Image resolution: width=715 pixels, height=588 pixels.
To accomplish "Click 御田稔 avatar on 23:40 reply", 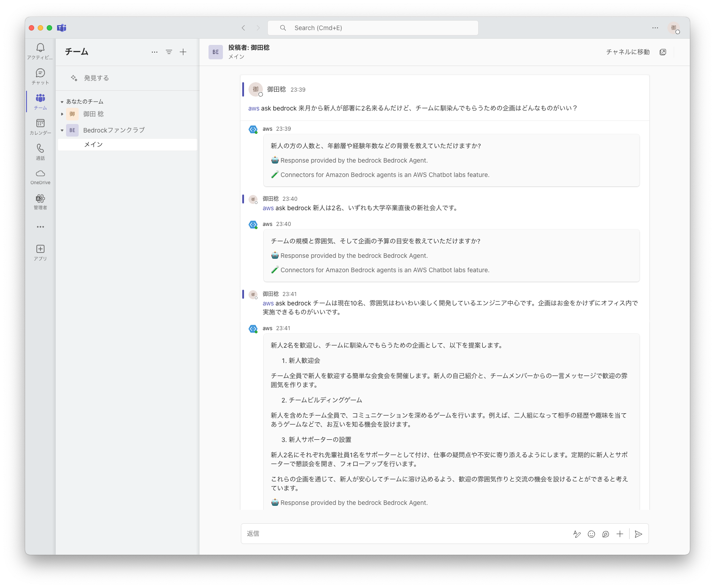I will click(x=253, y=199).
